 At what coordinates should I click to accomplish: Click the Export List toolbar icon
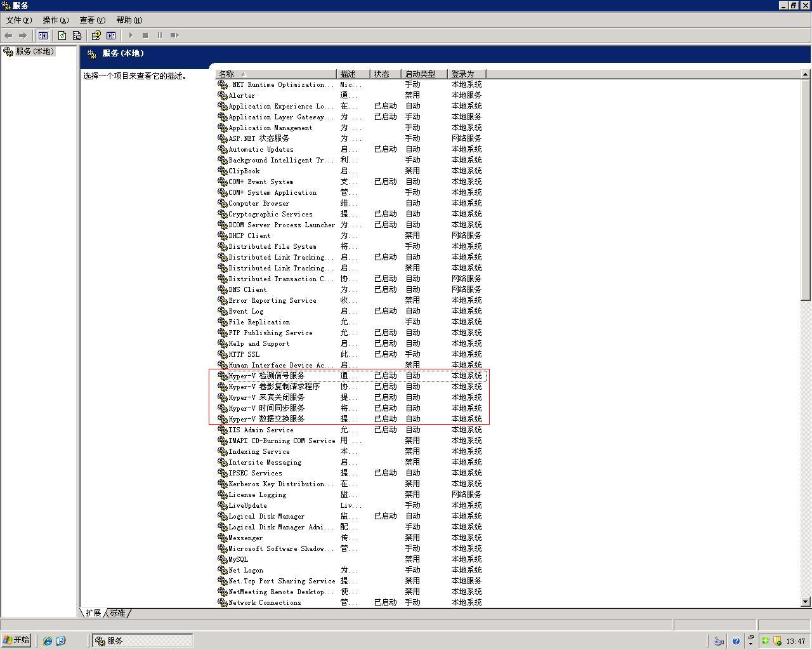click(77, 36)
